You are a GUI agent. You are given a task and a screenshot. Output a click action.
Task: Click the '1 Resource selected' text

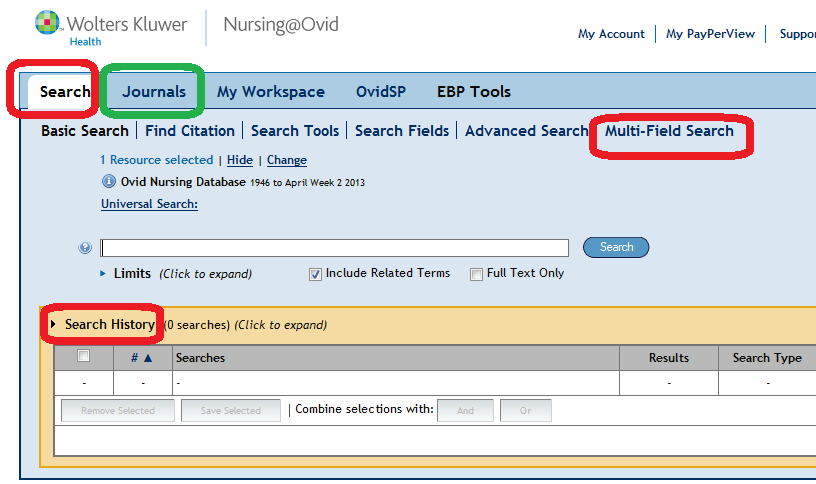tap(156, 160)
